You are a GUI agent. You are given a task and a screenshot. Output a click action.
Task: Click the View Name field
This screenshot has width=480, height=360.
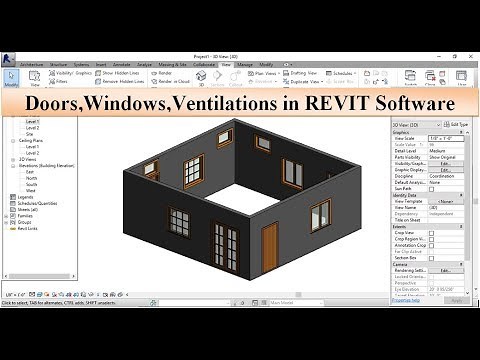446,208
